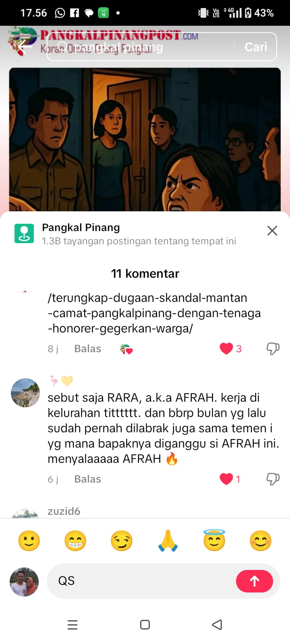Screen dimensions: 290x644
Task: Open the pangkal pinang search field
Action: point(141,47)
